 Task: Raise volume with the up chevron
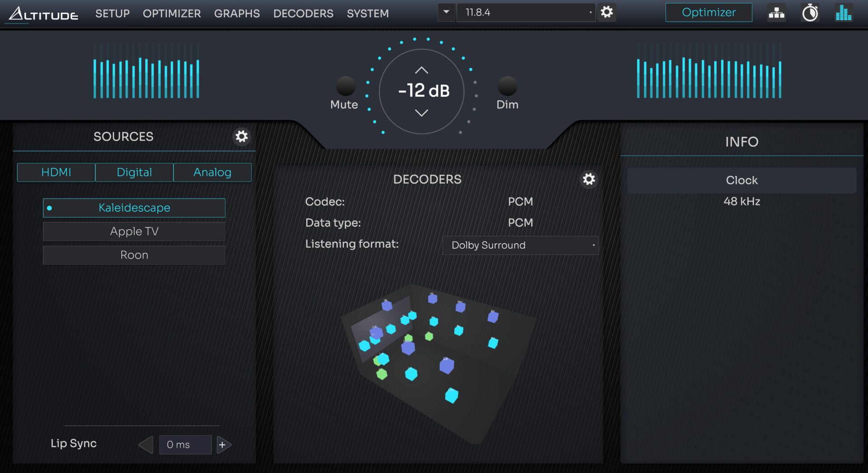(421, 70)
